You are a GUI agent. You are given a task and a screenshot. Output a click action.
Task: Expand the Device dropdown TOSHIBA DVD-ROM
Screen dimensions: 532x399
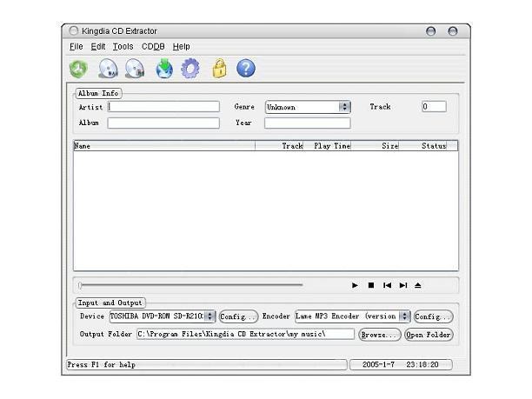point(210,316)
